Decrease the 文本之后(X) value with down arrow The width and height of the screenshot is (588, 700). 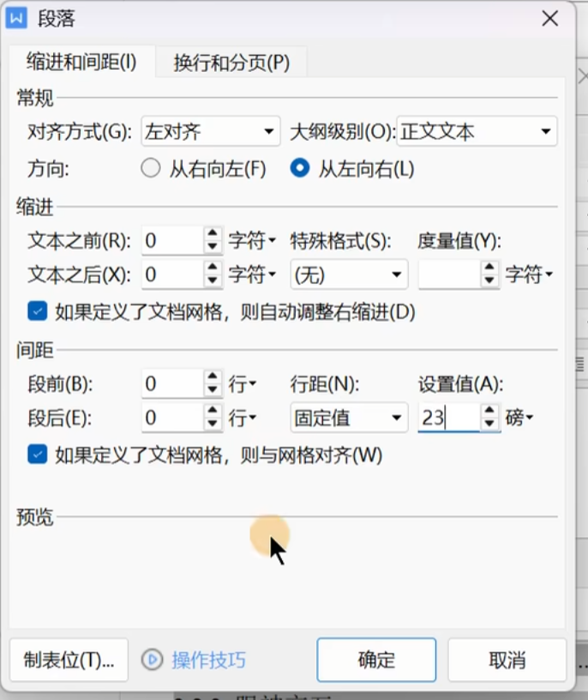(213, 281)
